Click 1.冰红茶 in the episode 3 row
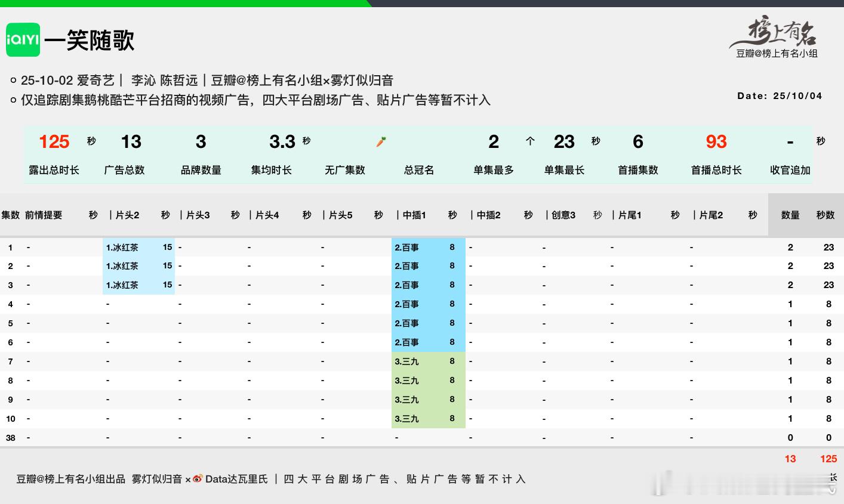Viewport: 844px width, 504px height. click(x=122, y=285)
